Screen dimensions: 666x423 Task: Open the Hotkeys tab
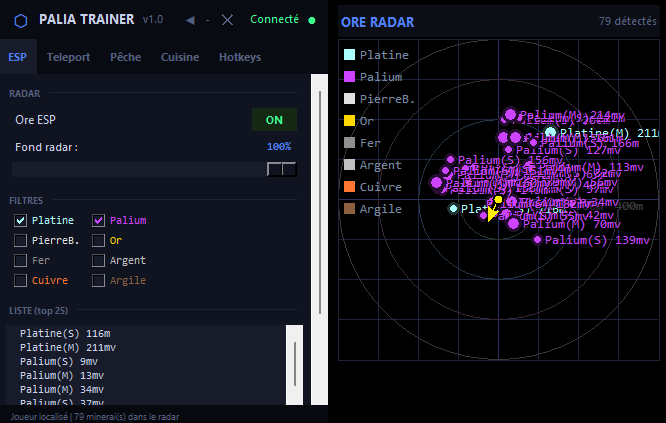pyautogui.click(x=240, y=58)
